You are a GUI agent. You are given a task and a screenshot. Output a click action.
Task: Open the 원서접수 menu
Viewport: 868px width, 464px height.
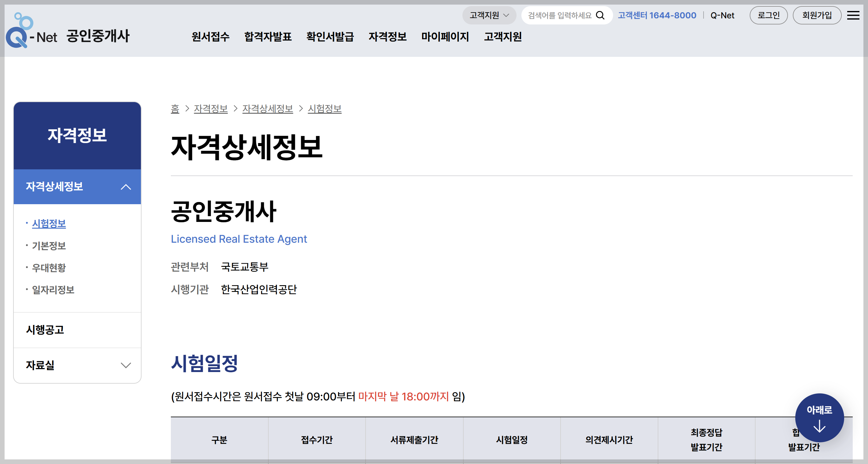tap(211, 36)
